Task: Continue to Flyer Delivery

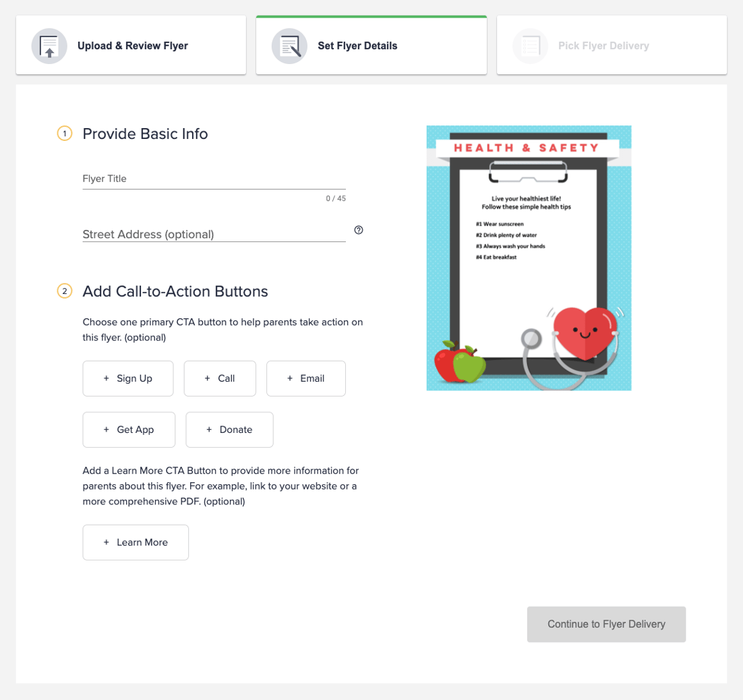Action: click(607, 624)
